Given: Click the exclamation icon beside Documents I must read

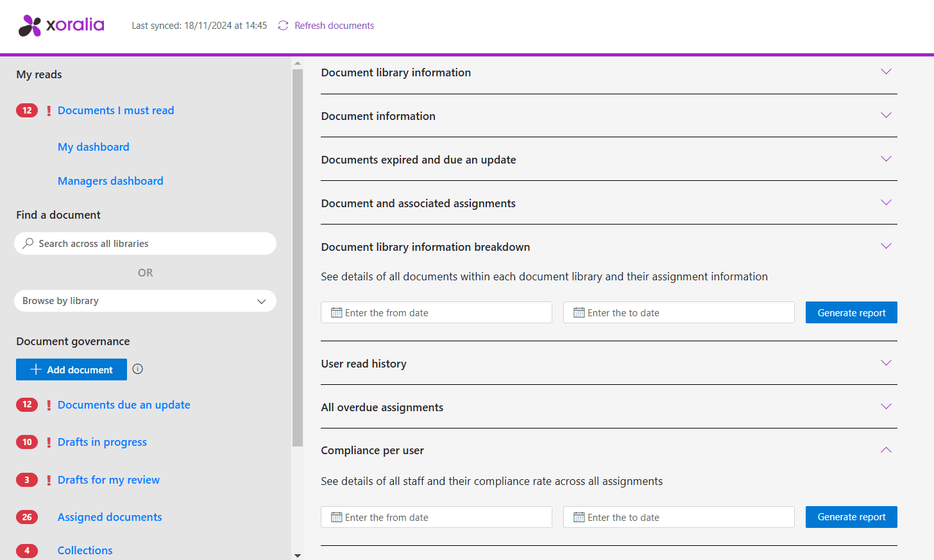Looking at the screenshot, I should pyautogui.click(x=49, y=111).
